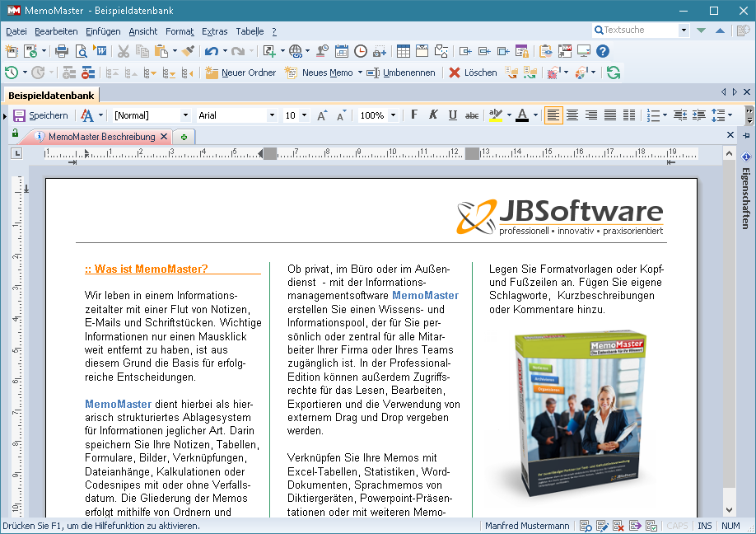
Task: Click the Umbenennen button
Action: coord(401,73)
